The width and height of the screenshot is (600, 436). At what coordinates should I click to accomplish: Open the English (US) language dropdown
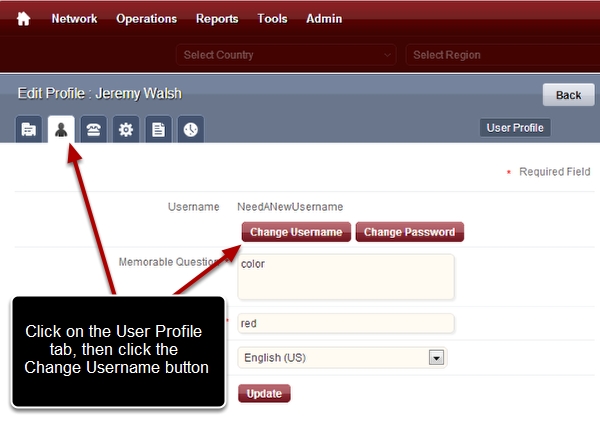click(x=341, y=357)
